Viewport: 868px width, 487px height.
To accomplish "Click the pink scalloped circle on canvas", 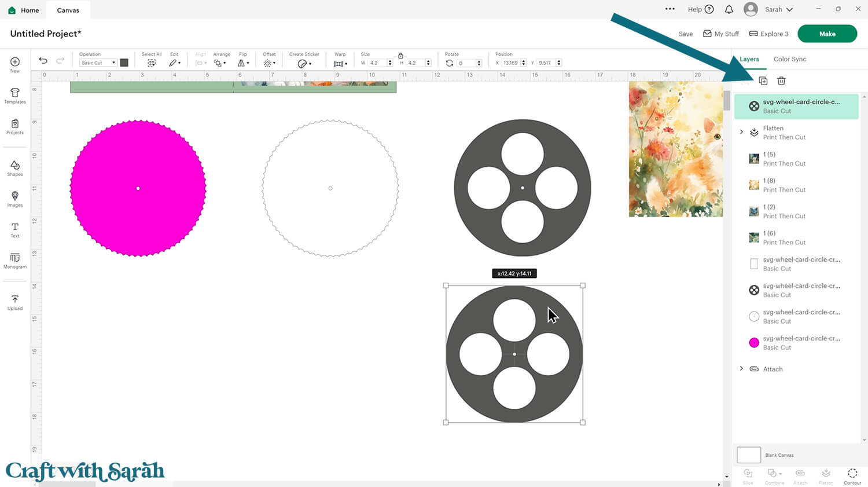I will click(138, 188).
